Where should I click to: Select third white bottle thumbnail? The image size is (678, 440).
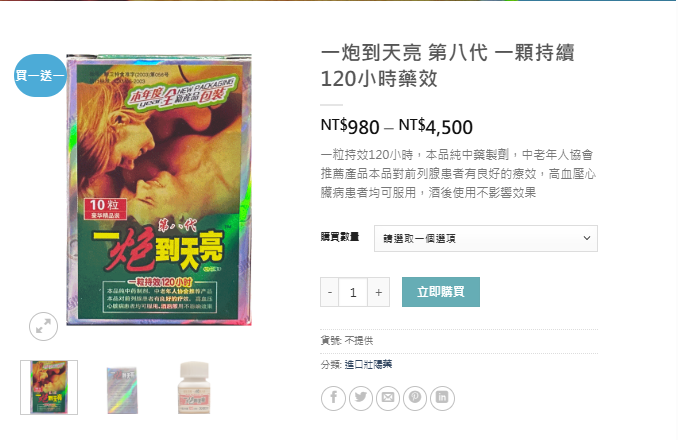point(194,387)
